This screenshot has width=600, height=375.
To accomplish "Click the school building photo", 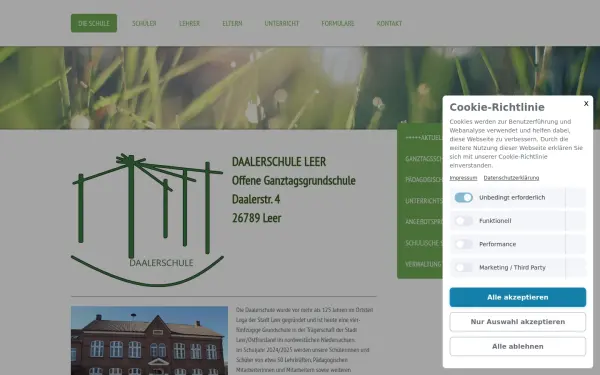I will 149,341.
